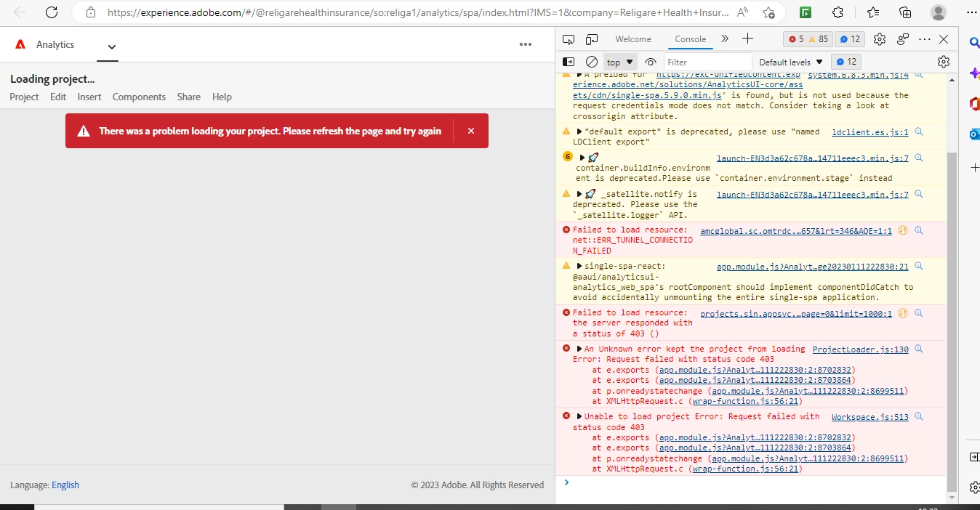Viewport: 980px width, 510px height.
Task: Open Console settings gear
Action: click(944, 62)
